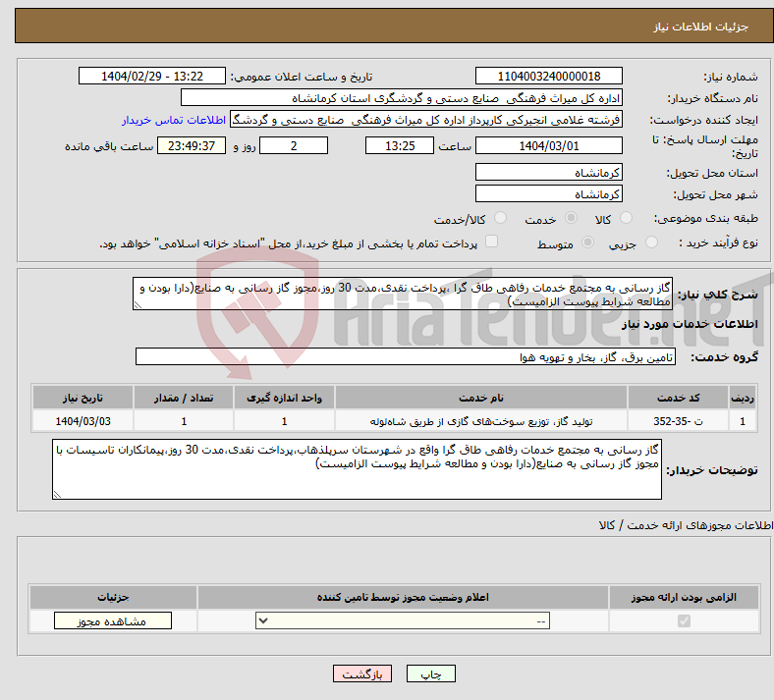The image size is (774, 700).
Task: Click the اطلاعات خدمات مورد نیاز heading
Action: point(690,324)
